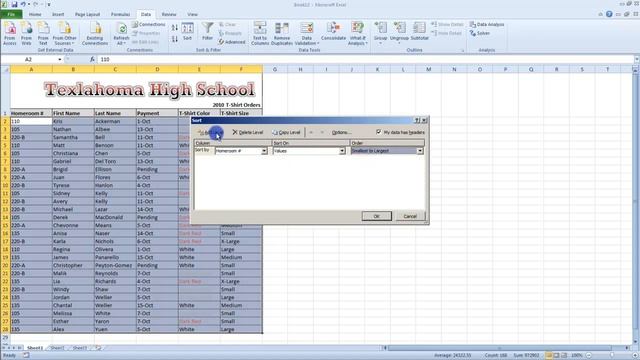Click Refresh All icon
The height and width of the screenshot is (360, 640).
[121, 33]
